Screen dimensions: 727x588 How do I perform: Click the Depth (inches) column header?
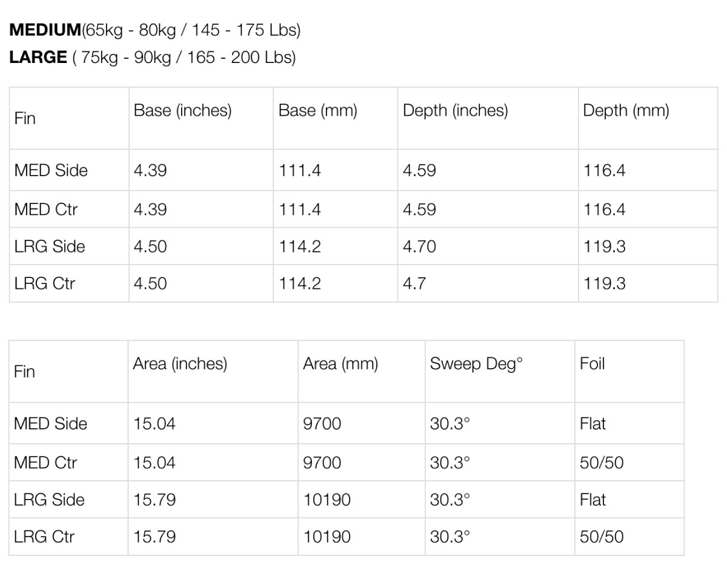click(x=456, y=110)
